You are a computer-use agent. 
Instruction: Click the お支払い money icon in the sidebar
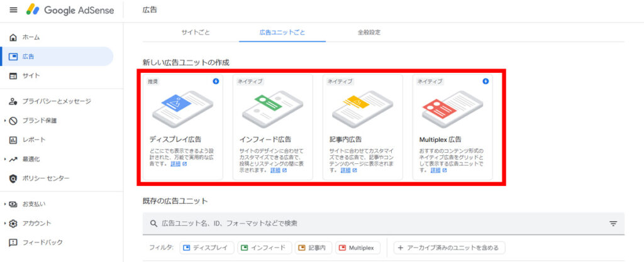13,204
